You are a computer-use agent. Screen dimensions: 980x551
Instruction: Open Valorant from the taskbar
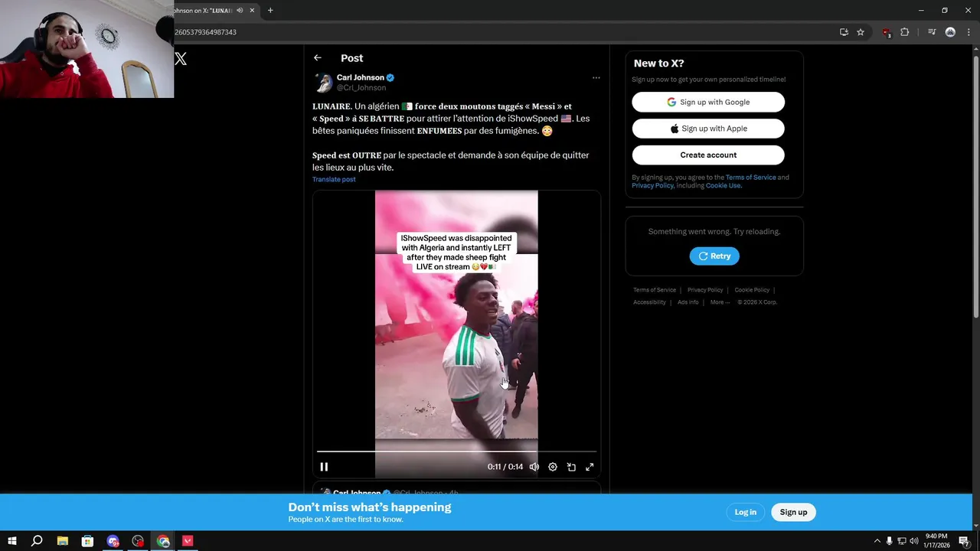(188, 541)
